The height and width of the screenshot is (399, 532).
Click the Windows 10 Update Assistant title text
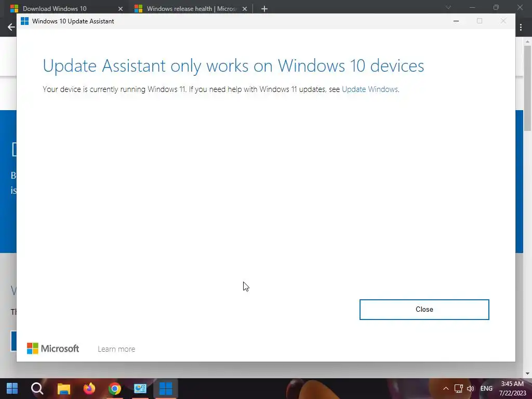click(x=73, y=21)
